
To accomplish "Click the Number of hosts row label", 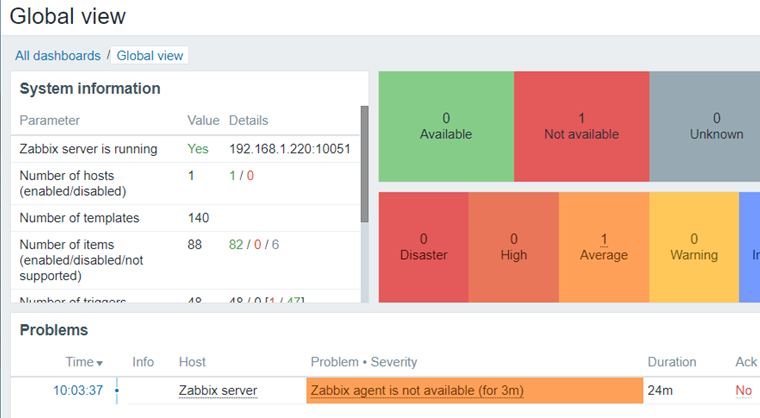I will [x=73, y=183].
